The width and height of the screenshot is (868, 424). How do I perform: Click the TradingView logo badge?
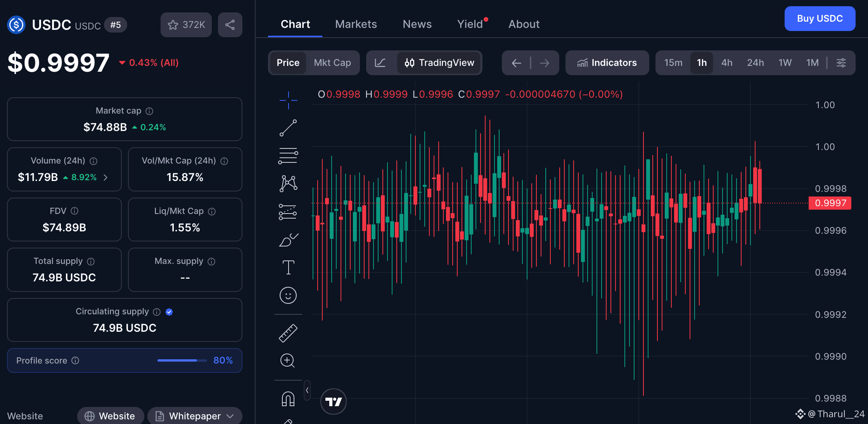(334, 402)
